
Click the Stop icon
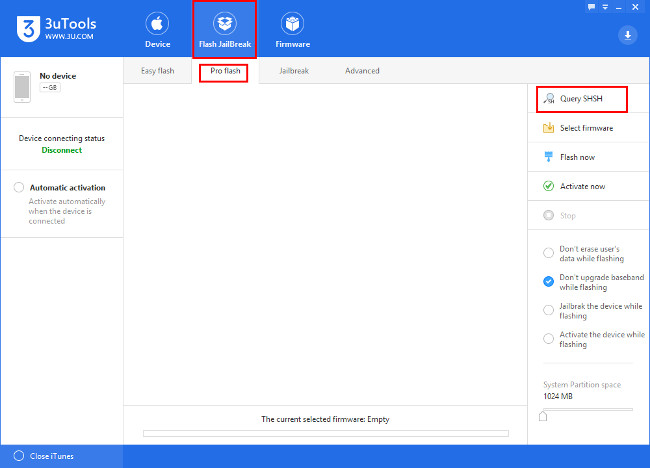[548, 215]
